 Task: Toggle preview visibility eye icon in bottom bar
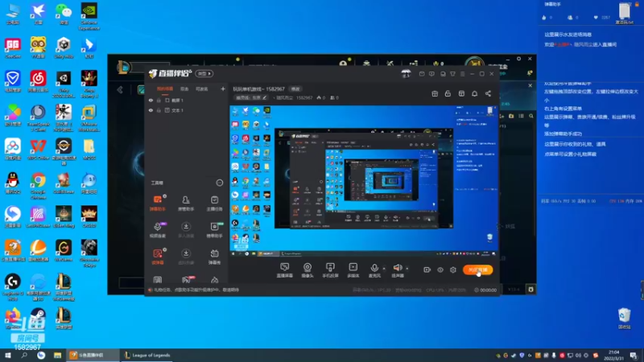(440, 269)
